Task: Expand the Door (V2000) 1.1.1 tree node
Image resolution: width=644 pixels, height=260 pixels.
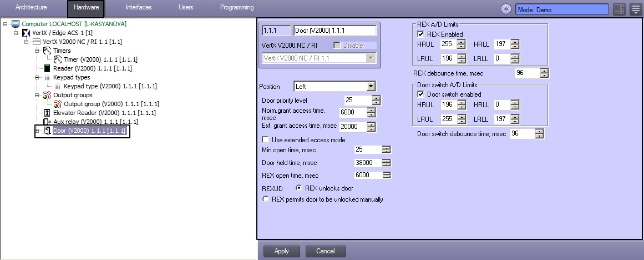Action: click(37, 131)
